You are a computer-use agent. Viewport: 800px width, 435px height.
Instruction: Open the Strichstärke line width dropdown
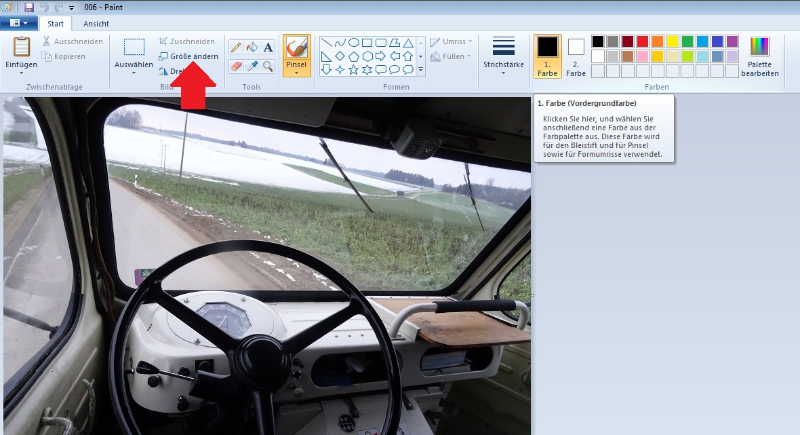pos(504,55)
